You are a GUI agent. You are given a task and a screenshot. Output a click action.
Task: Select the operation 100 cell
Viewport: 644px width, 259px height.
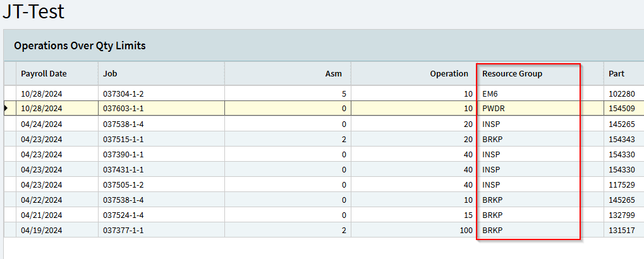click(x=413, y=231)
